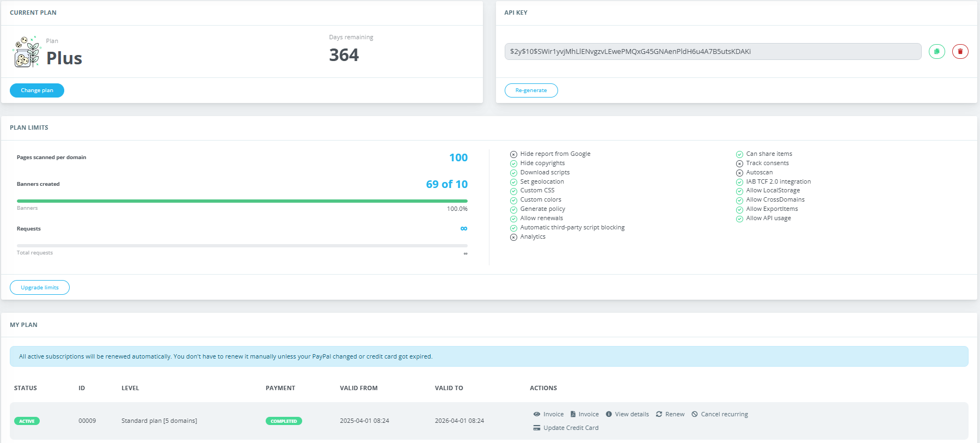The width and height of the screenshot is (980, 443).
Task: Click the Hide report from Google status mark
Action: (513, 154)
